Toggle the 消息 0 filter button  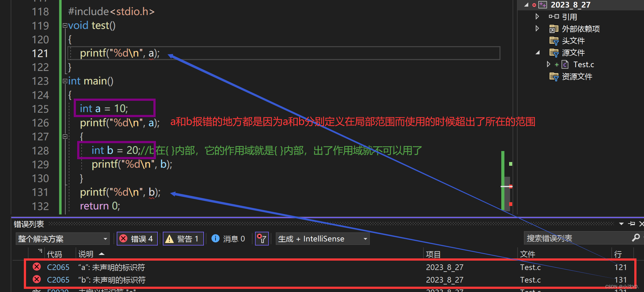228,239
